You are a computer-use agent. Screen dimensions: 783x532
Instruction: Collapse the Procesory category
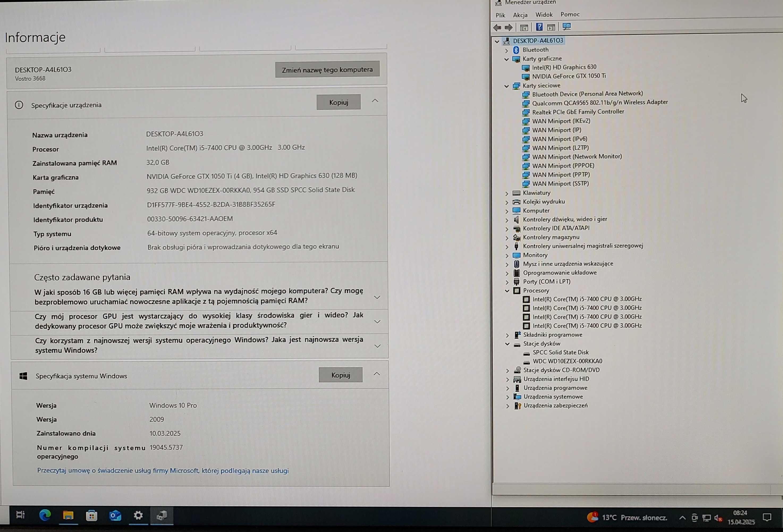pos(507,291)
